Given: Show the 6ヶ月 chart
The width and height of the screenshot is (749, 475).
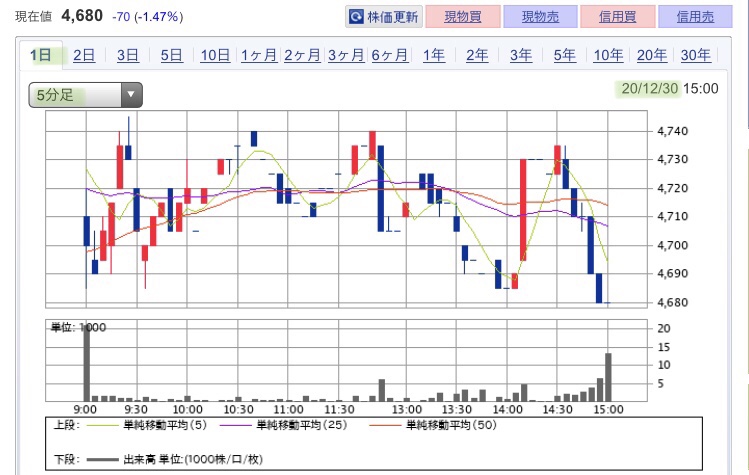Looking at the screenshot, I should [390, 55].
